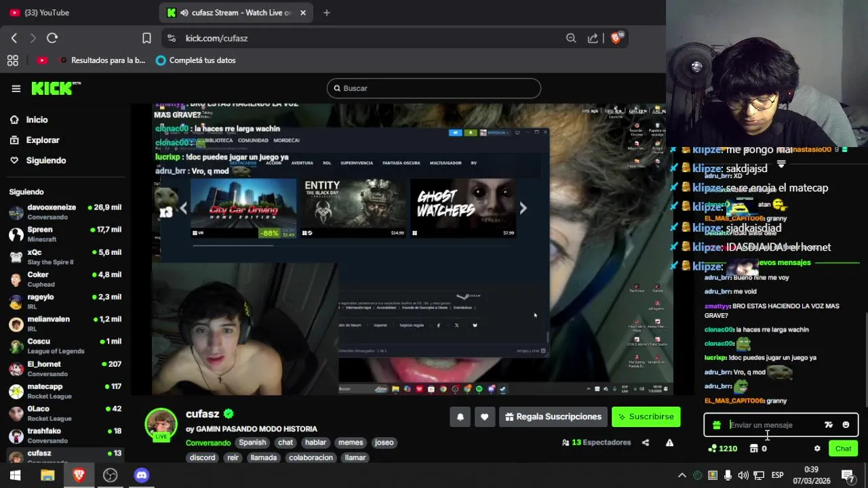Click the browser share icon
The height and width of the screenshot is (488, 868).
[x=593, y=38]
